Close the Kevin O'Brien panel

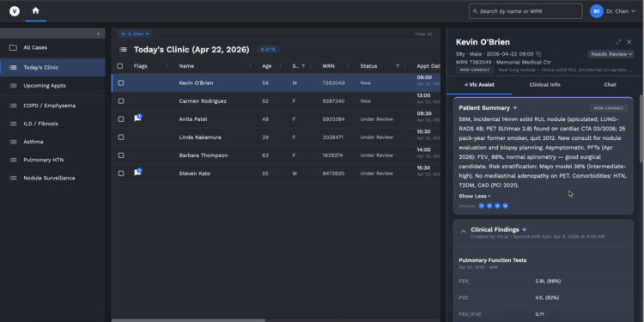tap(629, 42)
